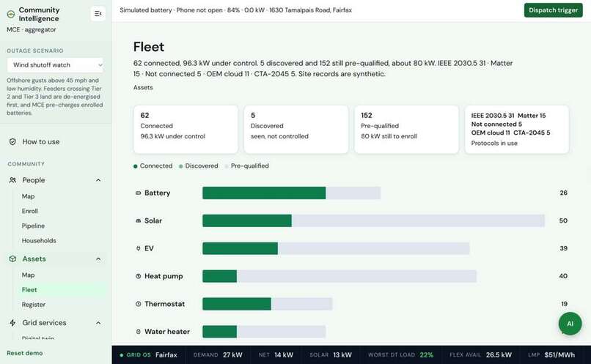Image resolution: width=591 pixels, height=364 pixels.
Task: Click the Thermostat count 19
Action: point(564,304)
